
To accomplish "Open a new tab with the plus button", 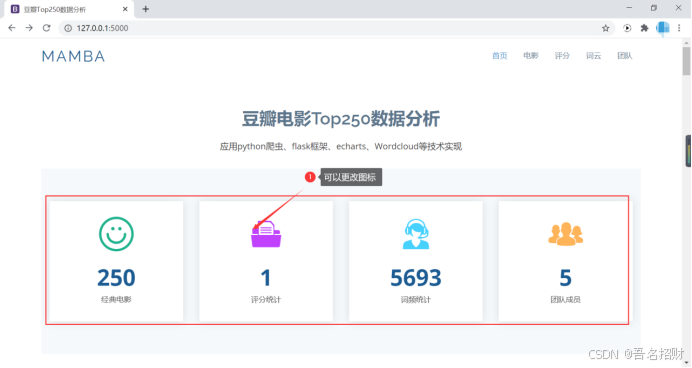I will [146, 9].
